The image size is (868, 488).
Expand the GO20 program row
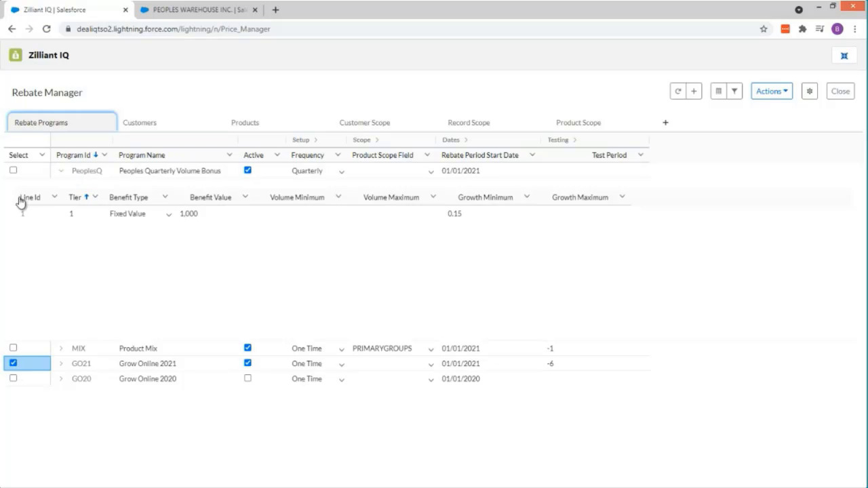tap(61, 379)
